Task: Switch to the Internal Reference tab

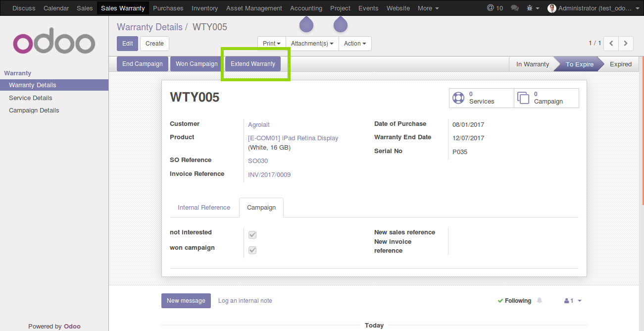Action: 204,208
